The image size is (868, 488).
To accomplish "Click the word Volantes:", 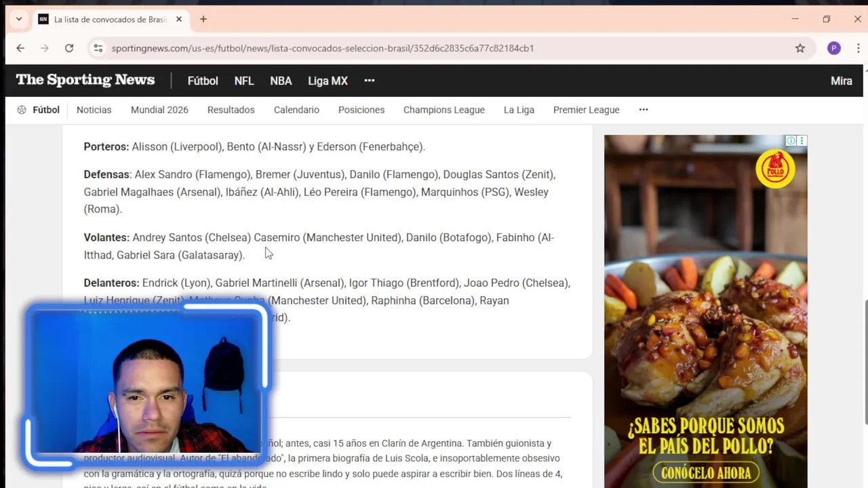I will pos(106,237).
